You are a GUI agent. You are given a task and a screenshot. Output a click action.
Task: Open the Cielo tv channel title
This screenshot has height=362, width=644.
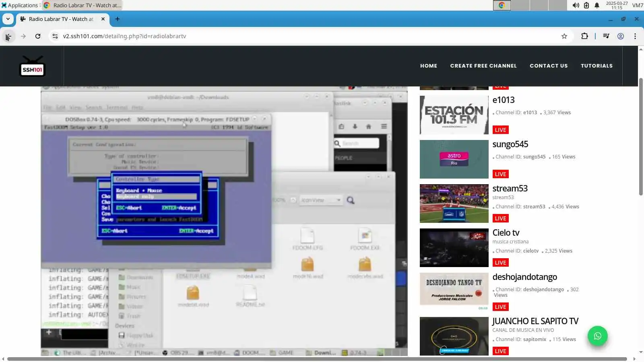(x=506, y=232)
